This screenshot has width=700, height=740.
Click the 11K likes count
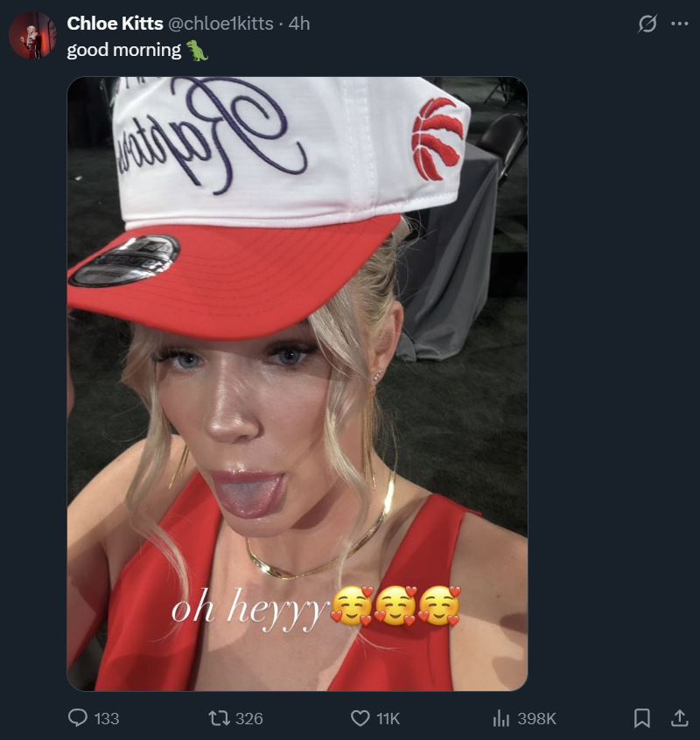pos(388,718)
